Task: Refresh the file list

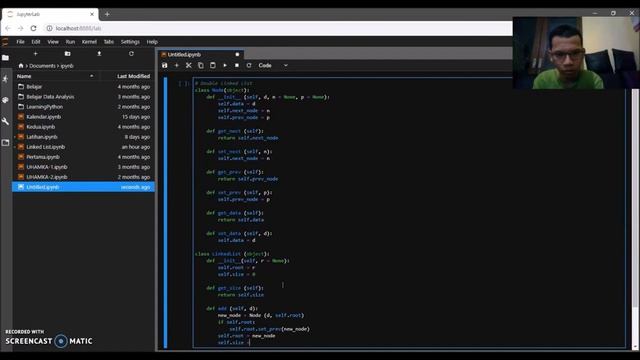Action: point(131,53)
